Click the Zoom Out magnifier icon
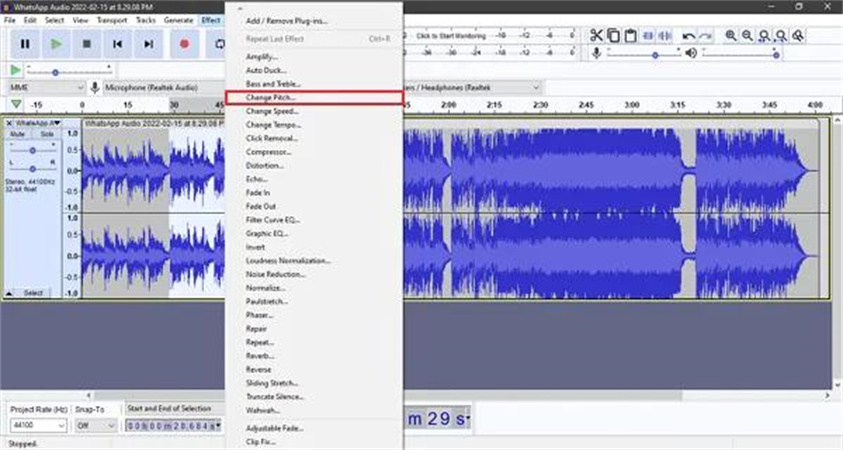 [748, 36]
